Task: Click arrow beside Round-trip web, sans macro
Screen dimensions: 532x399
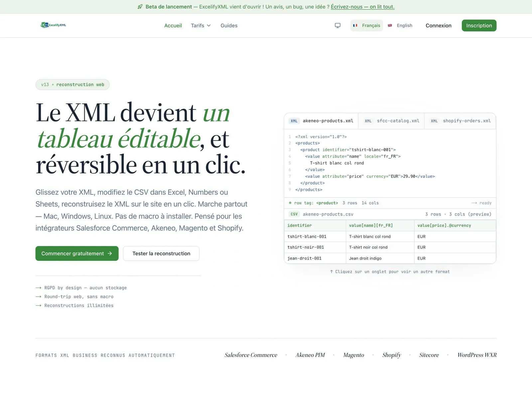Action: (39, 297)
